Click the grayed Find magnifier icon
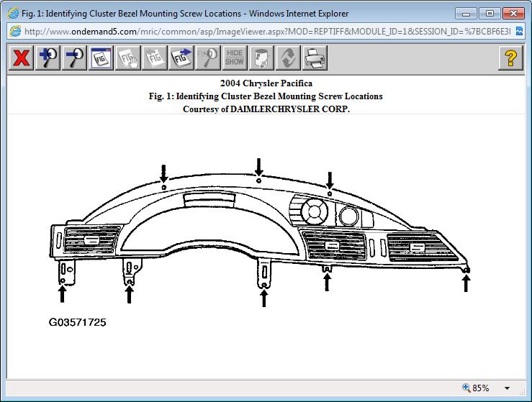This screenshot has width=532, height=402. tap(208, 58)
